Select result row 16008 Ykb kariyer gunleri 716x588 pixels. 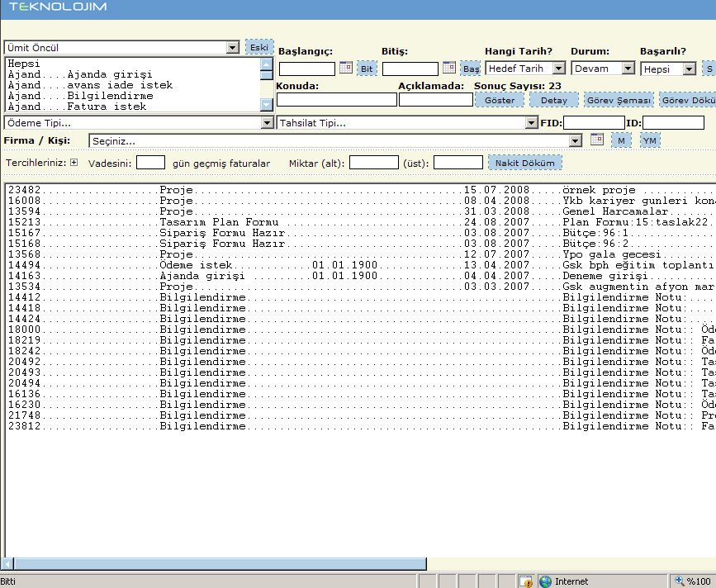(361, 201)
